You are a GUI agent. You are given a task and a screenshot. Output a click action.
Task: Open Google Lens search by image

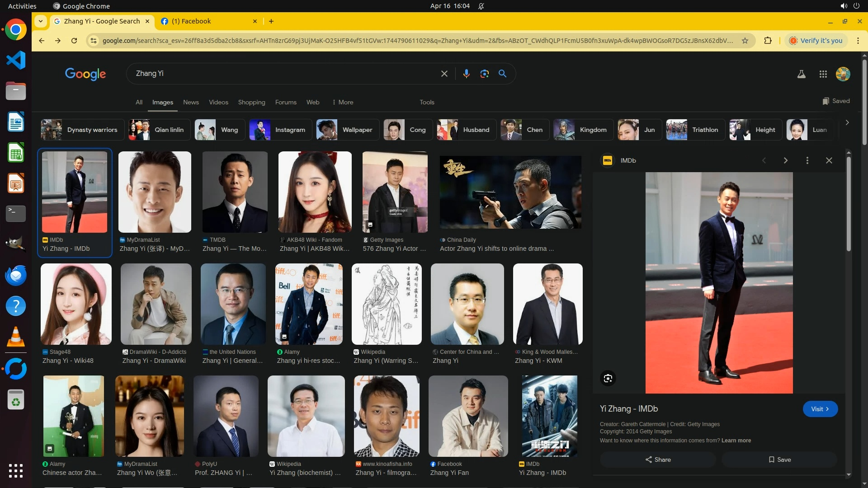484,74
